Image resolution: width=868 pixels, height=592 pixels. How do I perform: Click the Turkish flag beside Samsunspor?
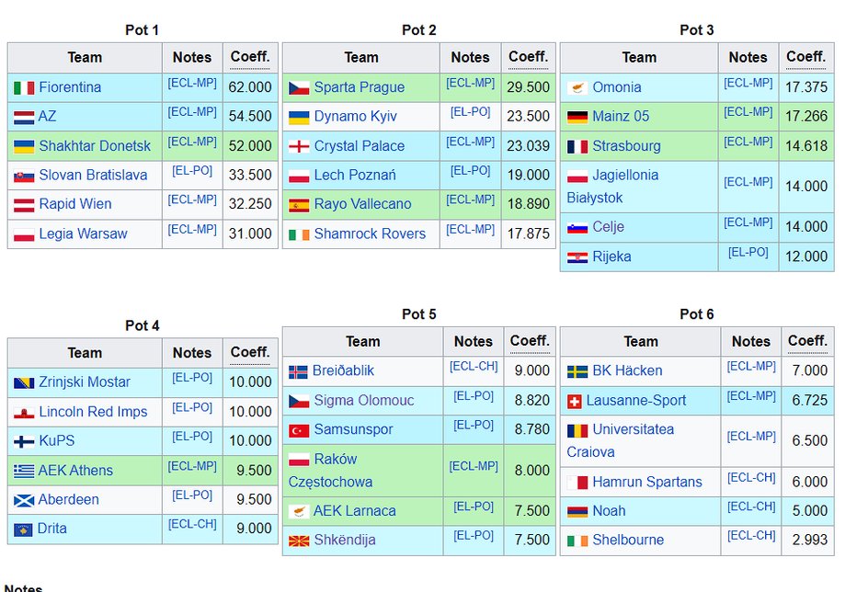[x=299, y=430]
